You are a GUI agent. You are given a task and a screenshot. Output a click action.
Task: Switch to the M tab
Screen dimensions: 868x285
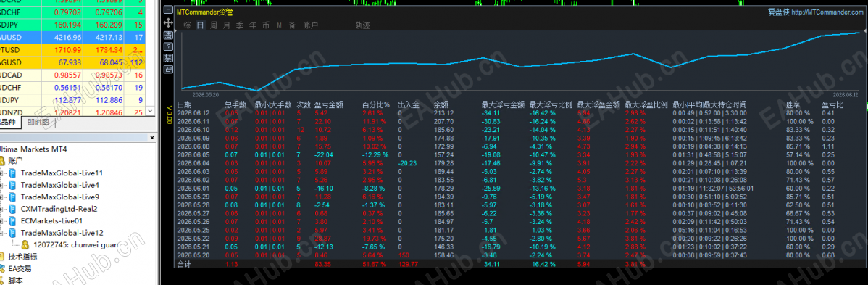[x=280, y=25]
